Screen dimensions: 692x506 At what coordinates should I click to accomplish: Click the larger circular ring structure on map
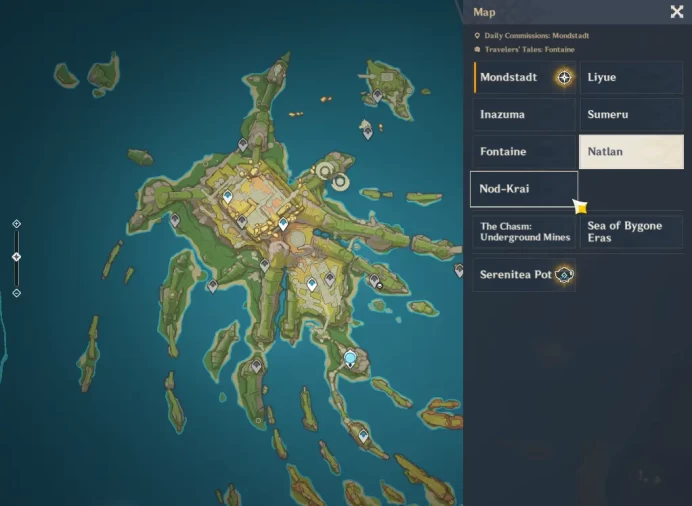325,170
